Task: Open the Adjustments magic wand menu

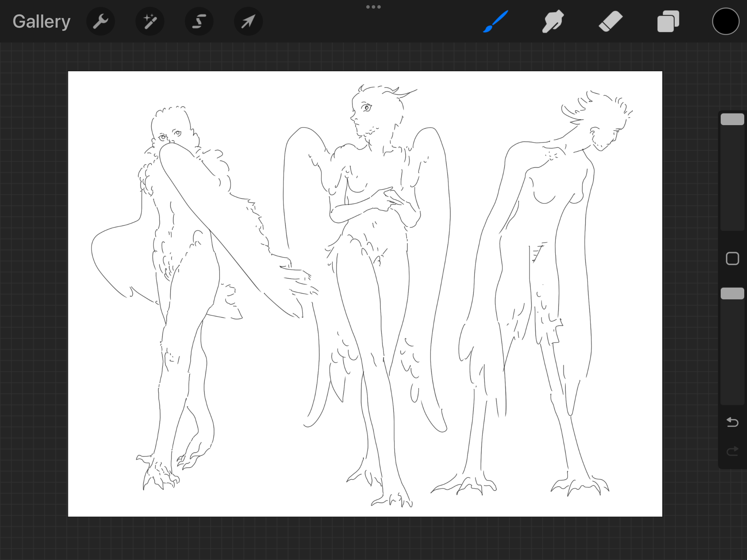Action: pos(150,21)
